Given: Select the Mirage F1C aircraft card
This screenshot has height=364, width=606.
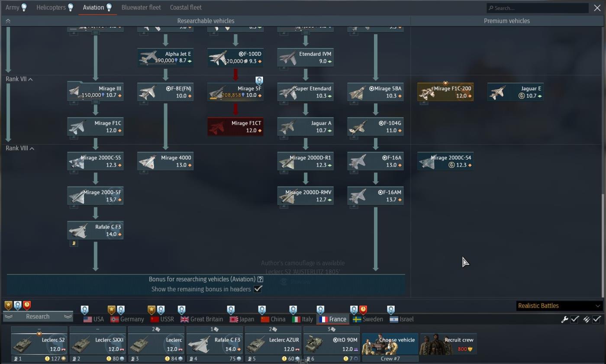Looking at the screenshot, I should [x=95, y=126].
